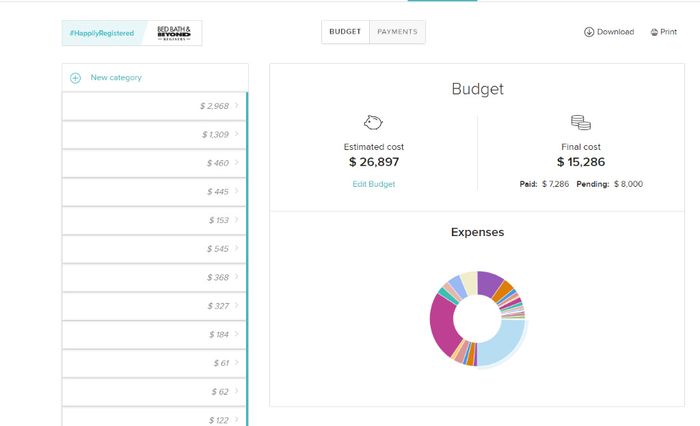Select the pale yellow donut segment
Viewport: 700px width, 426px height.
coord(470,282)
